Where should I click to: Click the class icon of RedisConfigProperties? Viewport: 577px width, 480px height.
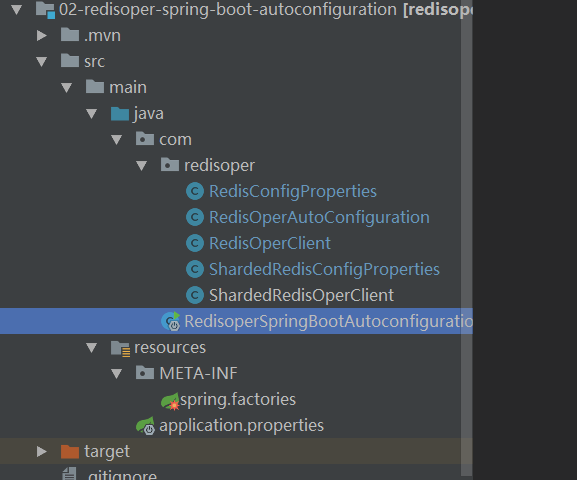195,191
